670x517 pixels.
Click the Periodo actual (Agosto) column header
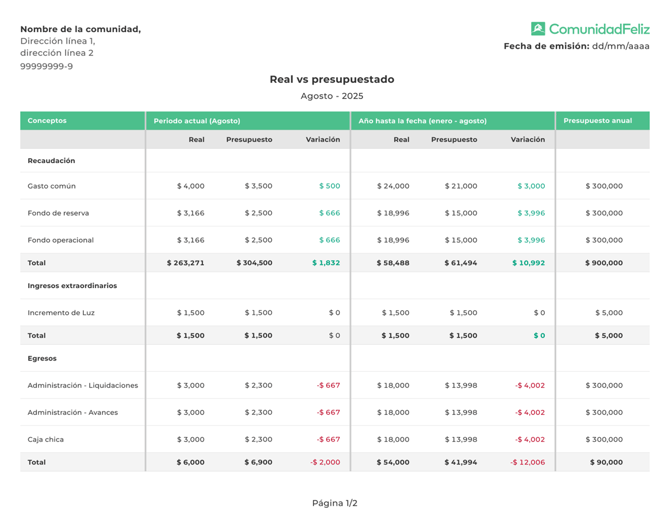[x=197, y=121]
